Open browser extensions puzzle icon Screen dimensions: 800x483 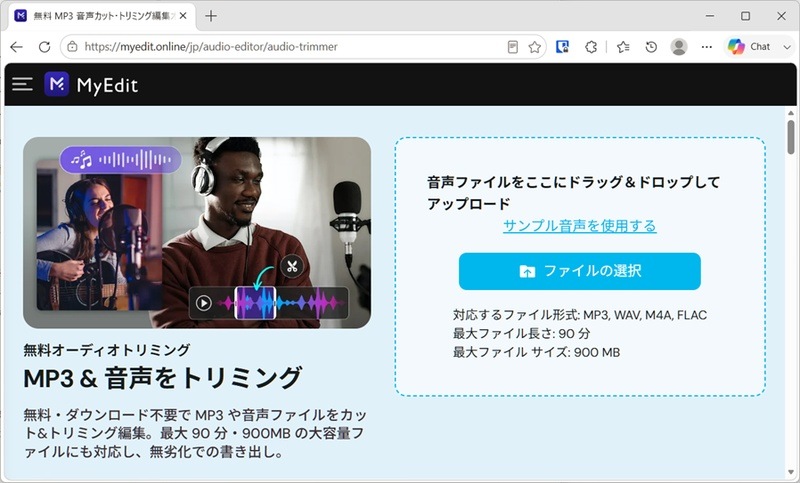[x=591, y=47]
